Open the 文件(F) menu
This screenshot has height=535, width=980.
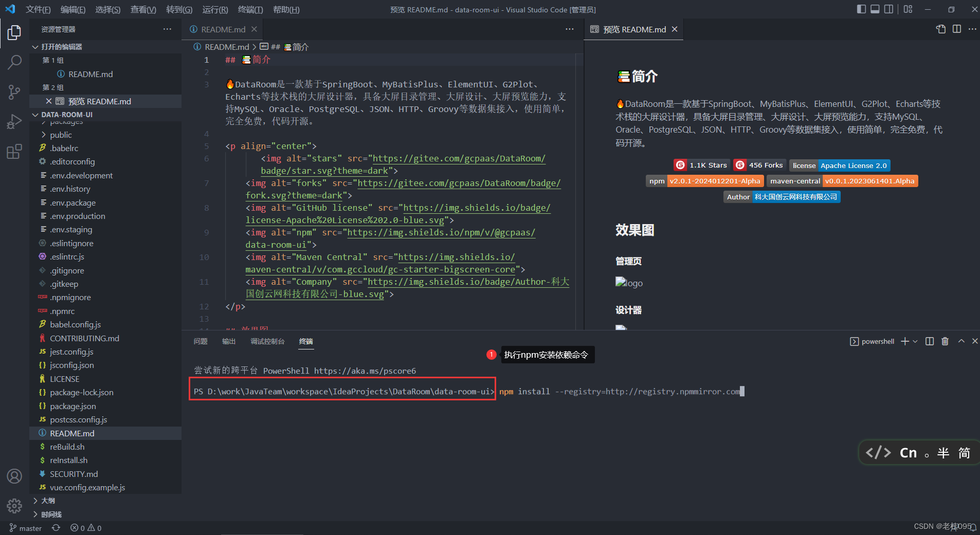38,9
